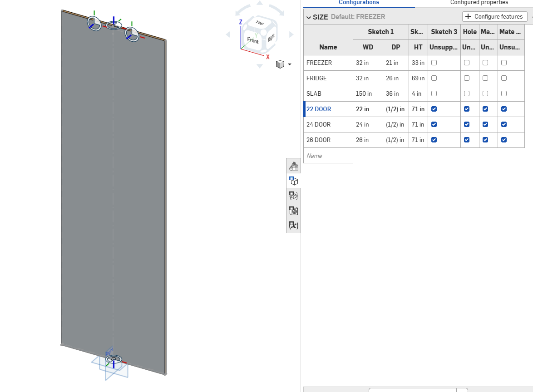This screenshot has height=392, width=533.
Task: Select the 24 DOOR configuration name cell
Action: (x=328, y=124)
